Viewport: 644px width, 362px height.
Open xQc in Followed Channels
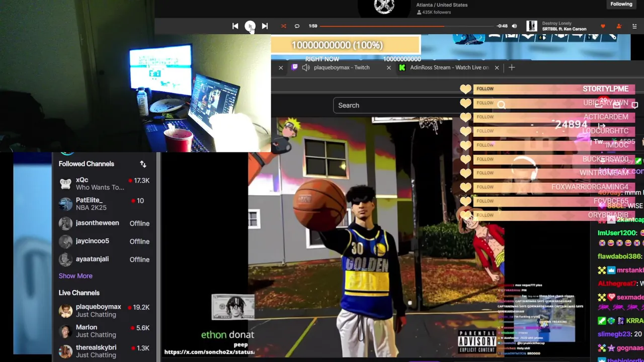pos(104,184)
